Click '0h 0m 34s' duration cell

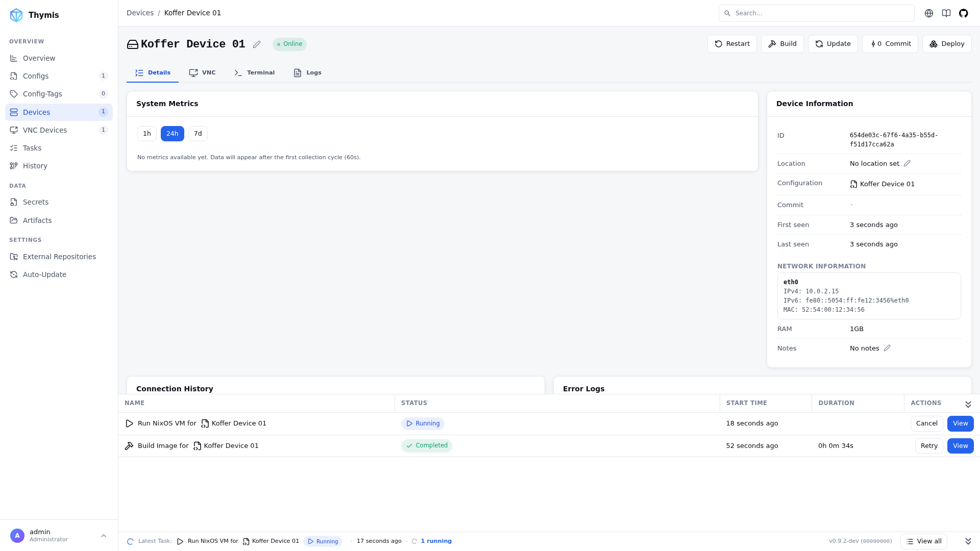[x=836, y=446]
